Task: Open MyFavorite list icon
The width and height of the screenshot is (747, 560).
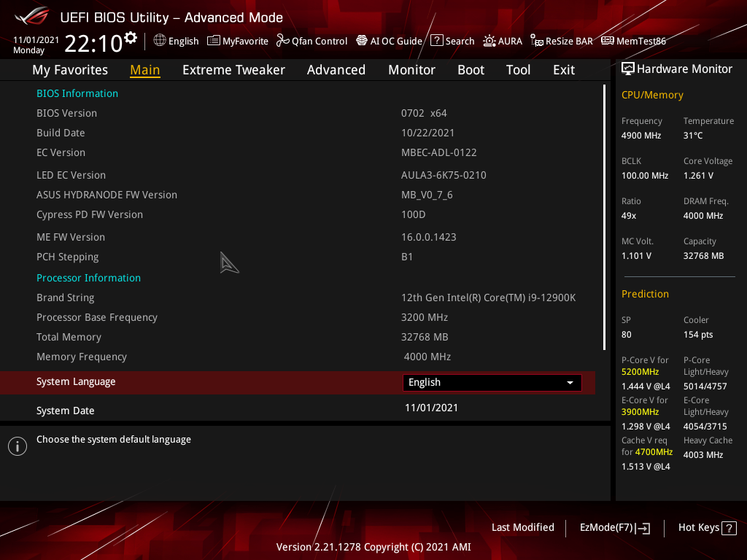Action: tap(214, 41)
